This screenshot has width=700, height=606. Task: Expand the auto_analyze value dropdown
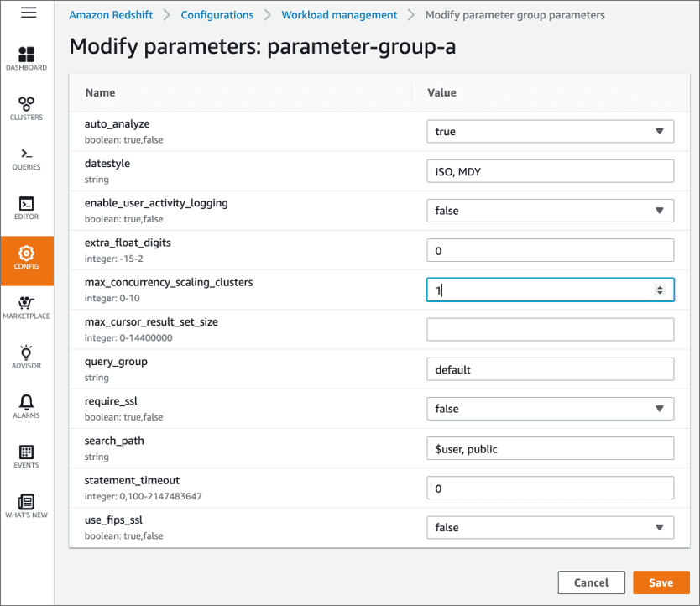(550, 132)
